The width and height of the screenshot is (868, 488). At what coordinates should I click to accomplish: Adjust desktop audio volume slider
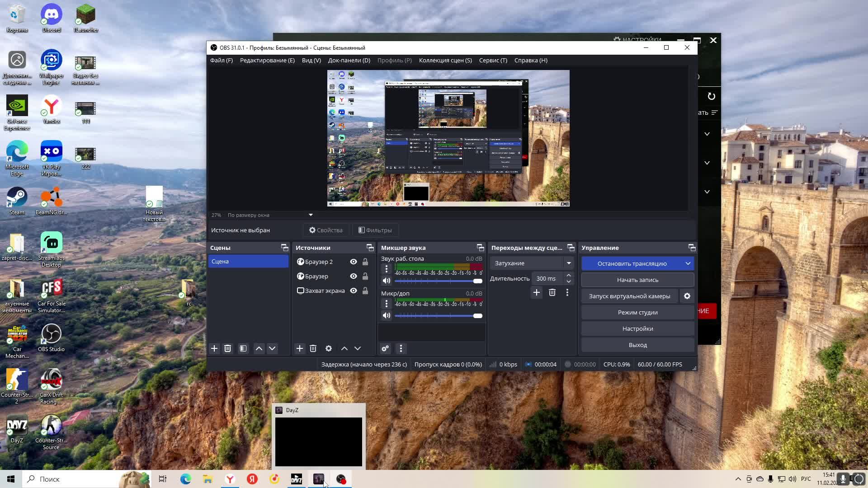[x=438, y=281]
